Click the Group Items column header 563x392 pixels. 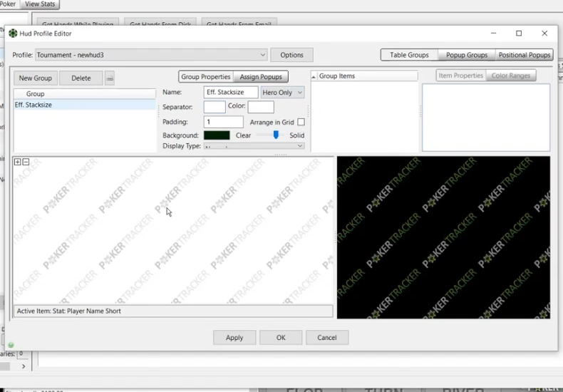pos(364,76)
